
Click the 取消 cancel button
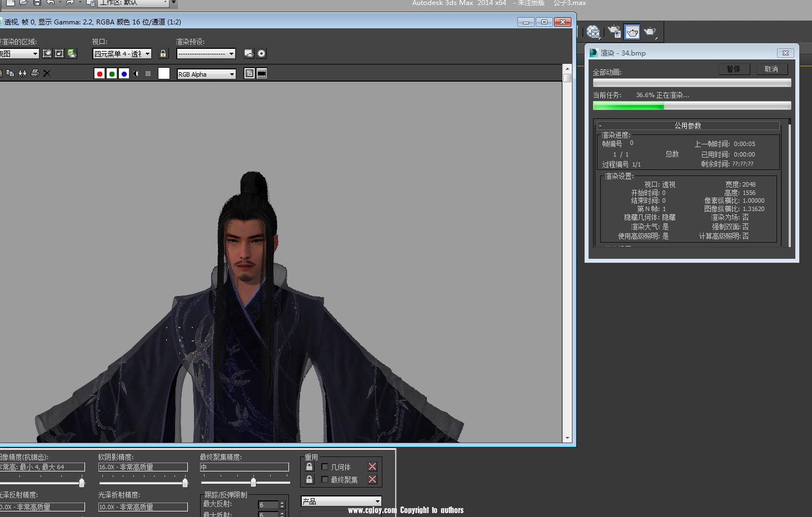pyautogui.click(x=771, y=69)
